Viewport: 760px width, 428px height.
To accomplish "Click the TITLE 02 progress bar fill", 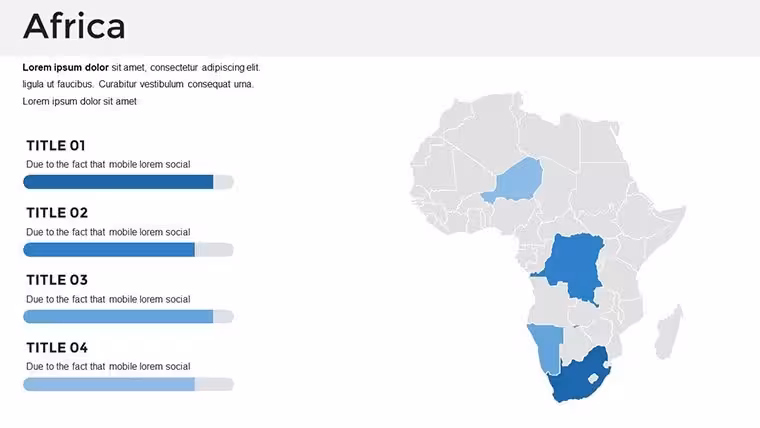I will click(109, 250).
